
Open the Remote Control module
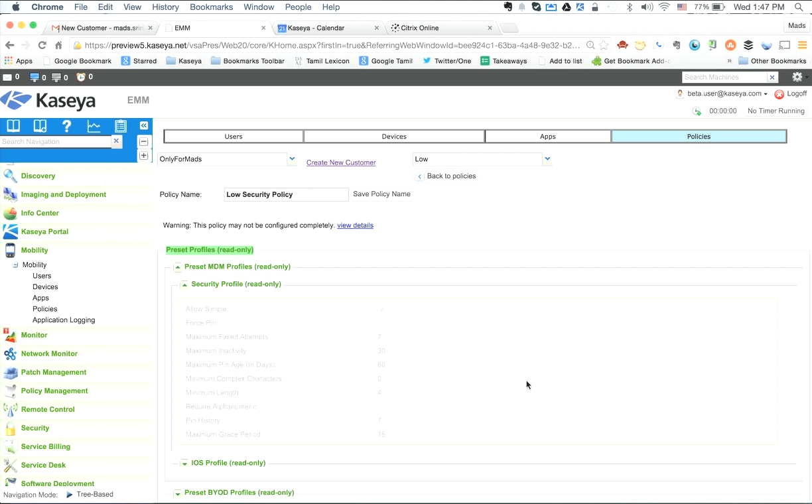click(48, 409)
